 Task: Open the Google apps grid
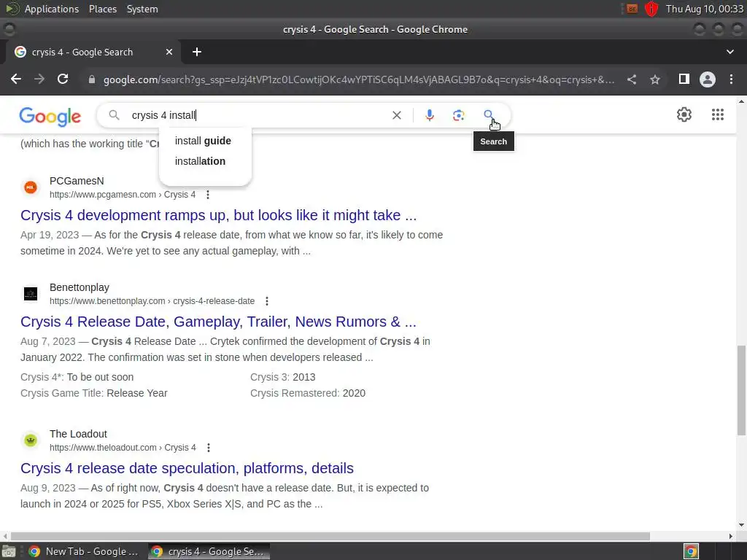click(x=718, y=114)
